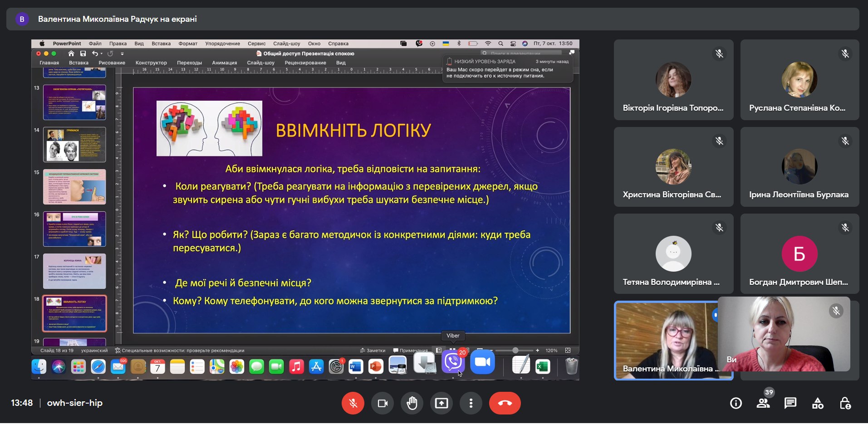
Task: Select the Рецензирование ribbon tab
Action: [x=305, y=63]
